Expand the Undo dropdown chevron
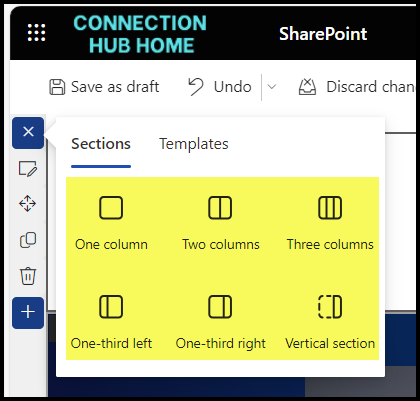Screen dimensions: 420x401 272,87
